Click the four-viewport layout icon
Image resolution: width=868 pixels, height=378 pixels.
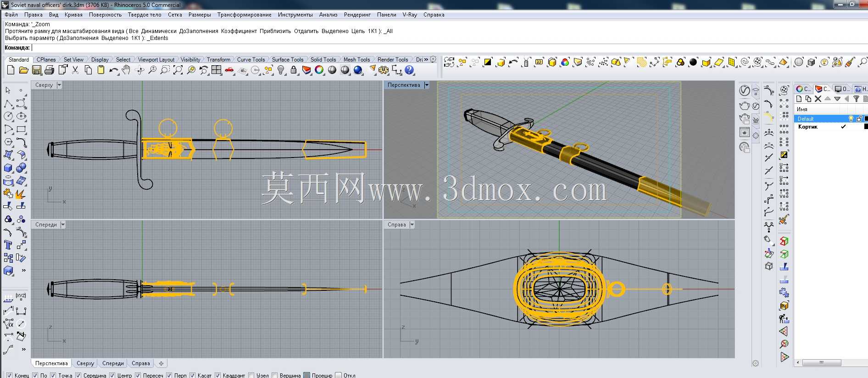[x=217, y=70]
